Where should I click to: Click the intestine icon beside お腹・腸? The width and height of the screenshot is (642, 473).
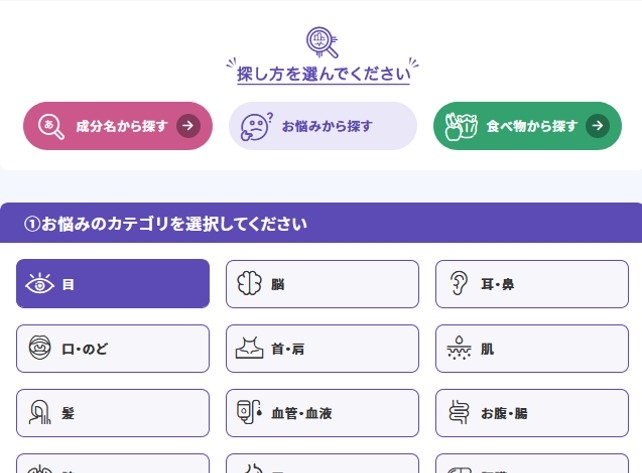pos(459,413)
